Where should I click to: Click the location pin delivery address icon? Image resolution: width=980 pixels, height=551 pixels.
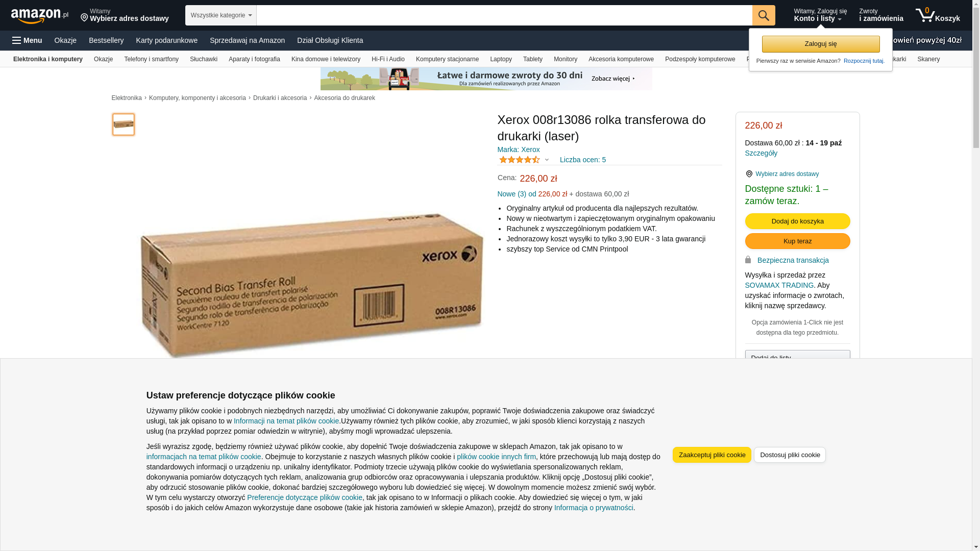pos(84,18)
